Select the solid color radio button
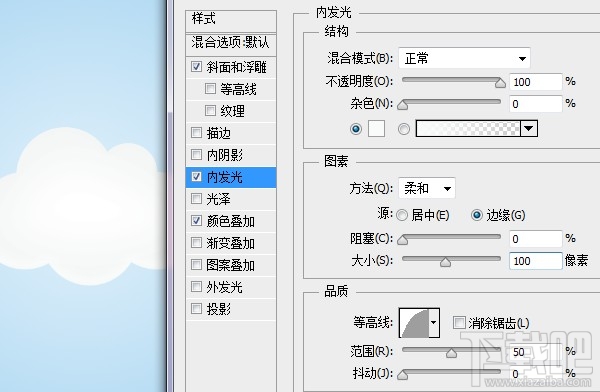This screenshot has width=600, height=392. 356,129
